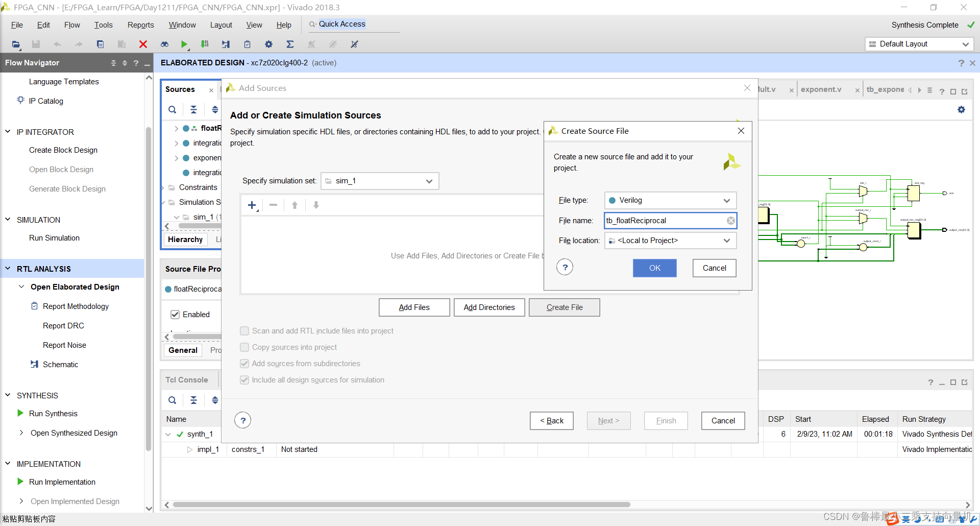
Task: Cancel the Create Source File dialog
Action: (x=714, y=268)
